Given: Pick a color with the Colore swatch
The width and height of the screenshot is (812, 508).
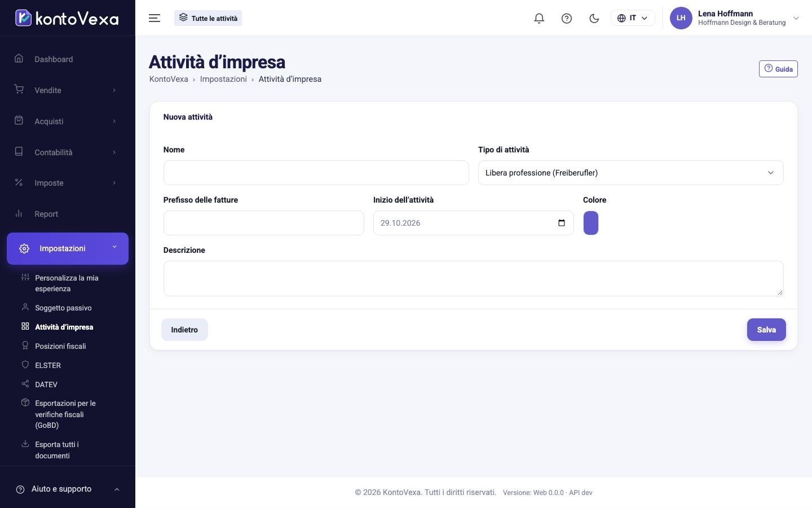Looking at the screenshot, I should 590,223.
